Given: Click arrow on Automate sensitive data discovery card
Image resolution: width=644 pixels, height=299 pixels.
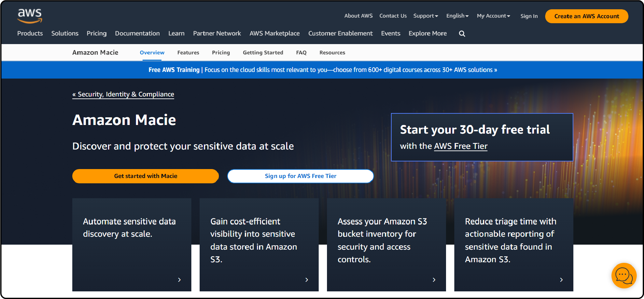Looking at the screenshot, I should [179, 280].
